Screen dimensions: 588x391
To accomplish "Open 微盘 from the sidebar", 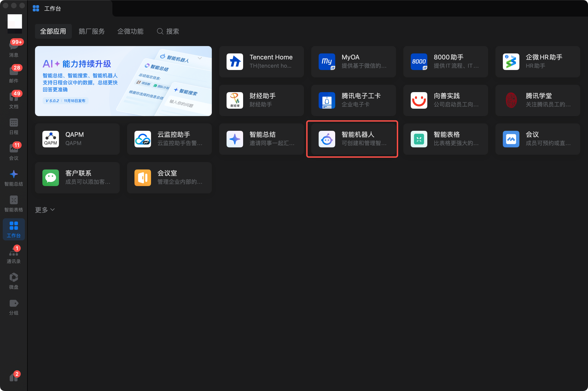I will (14, 281).
